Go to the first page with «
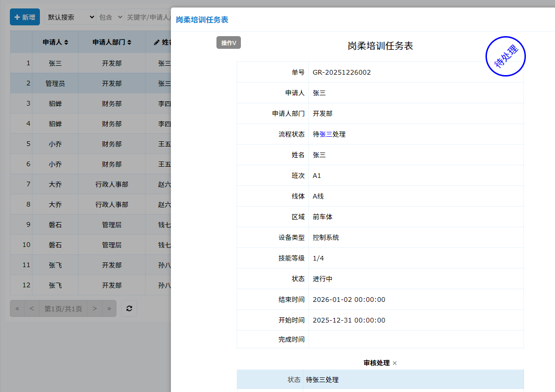The height and width of the screenshot is (392, 555). click(17, 308)
